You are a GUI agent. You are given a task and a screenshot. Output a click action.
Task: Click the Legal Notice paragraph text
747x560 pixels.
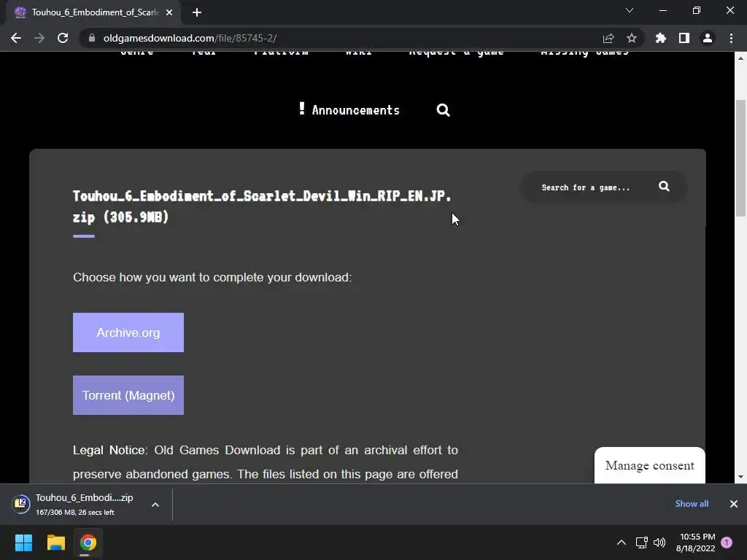pos(266,462)
